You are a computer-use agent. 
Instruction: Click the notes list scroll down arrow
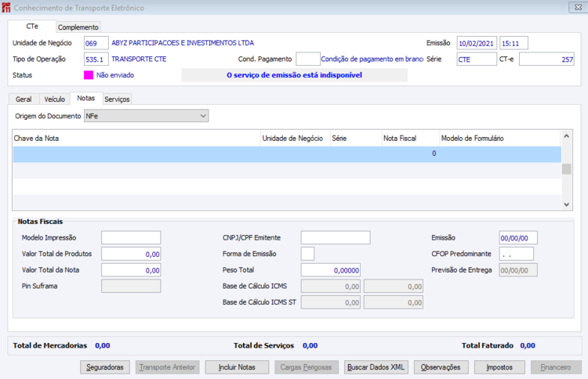566,204
